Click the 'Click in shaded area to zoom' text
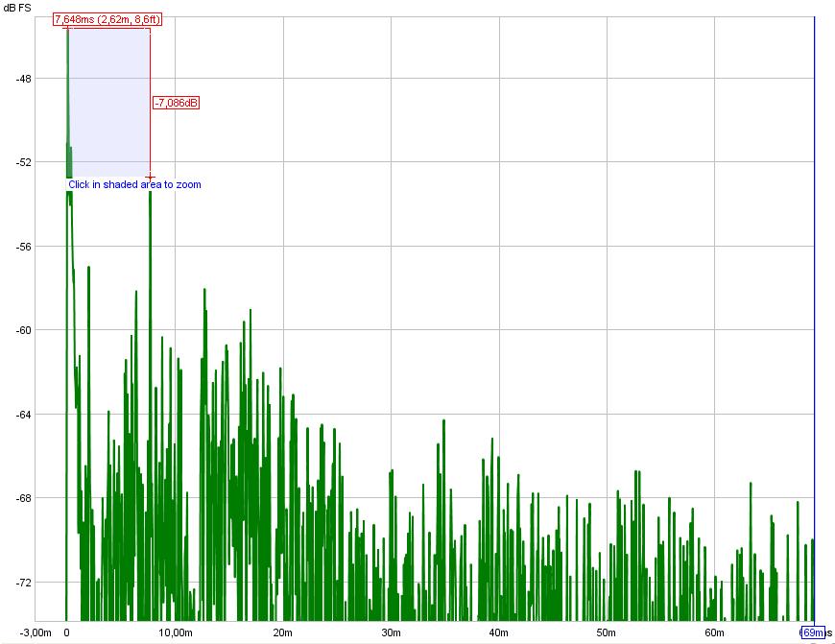This screenshot has height=644, width=835. pos(134,184)
